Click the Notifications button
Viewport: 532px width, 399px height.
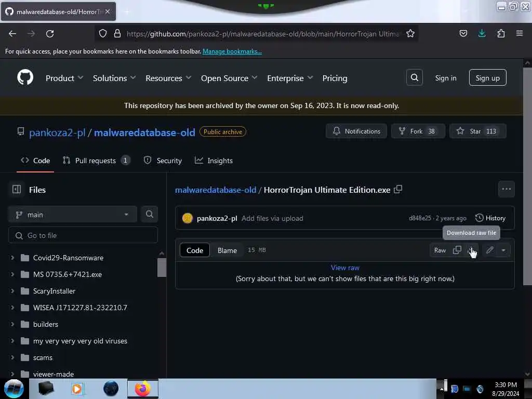356,131
